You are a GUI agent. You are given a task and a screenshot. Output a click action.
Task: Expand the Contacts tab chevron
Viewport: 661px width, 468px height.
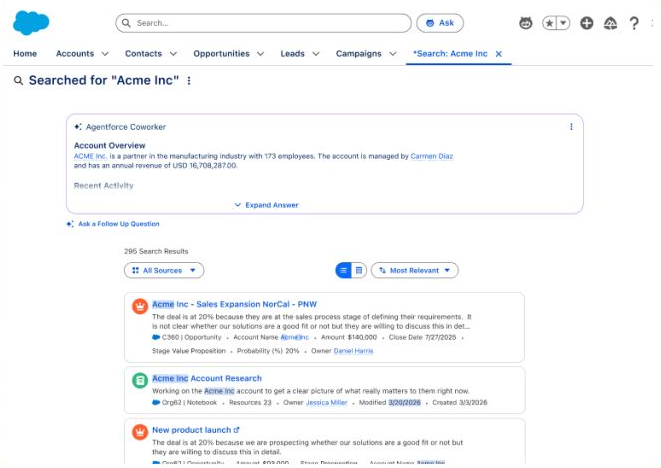coord(173,54)
